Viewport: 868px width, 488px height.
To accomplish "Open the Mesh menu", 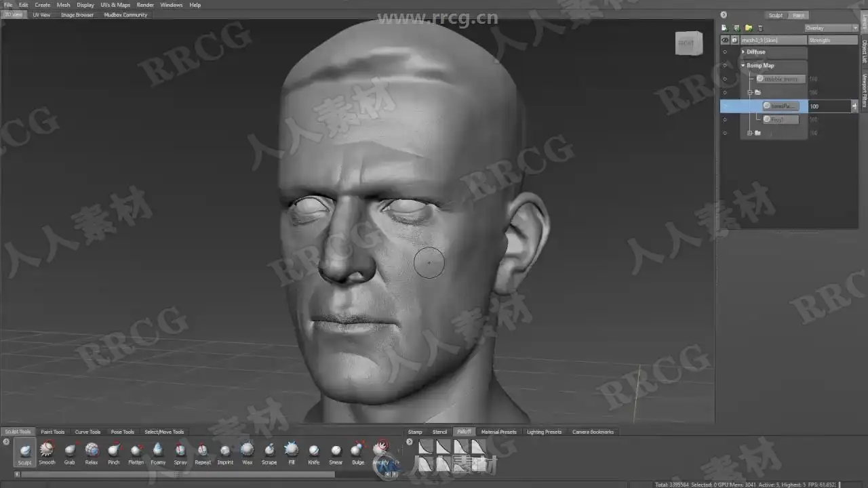I will pos(63,5).
